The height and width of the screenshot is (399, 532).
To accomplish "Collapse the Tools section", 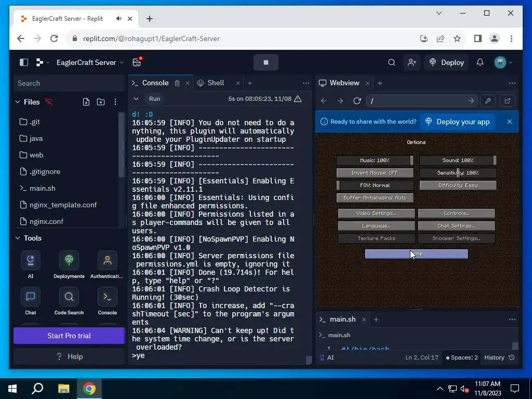I will click(x=18, y=238).
